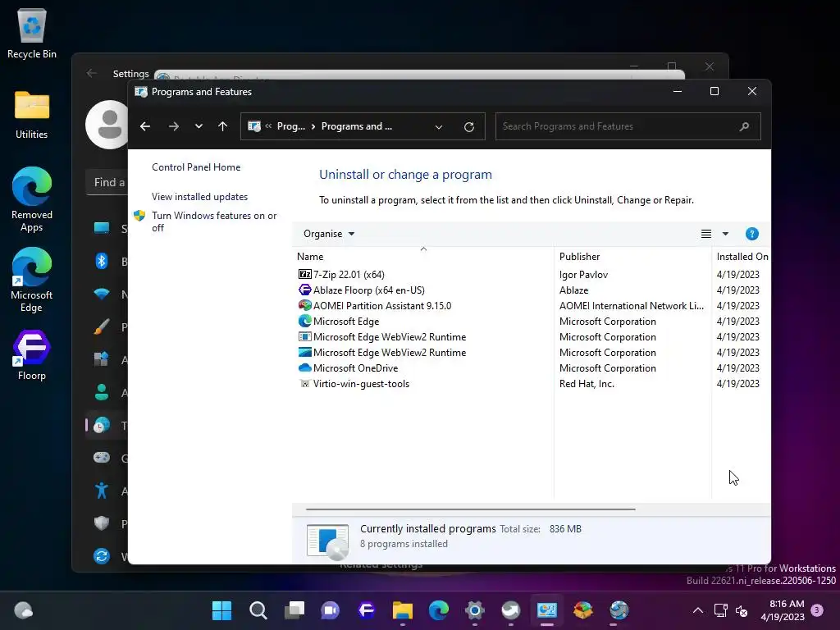Show hidden system tray icons

[698, 610]
